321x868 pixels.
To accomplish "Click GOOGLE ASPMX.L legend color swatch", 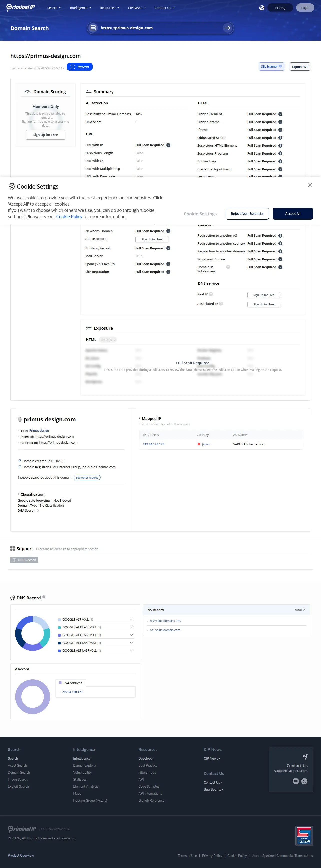I will 59,620.
